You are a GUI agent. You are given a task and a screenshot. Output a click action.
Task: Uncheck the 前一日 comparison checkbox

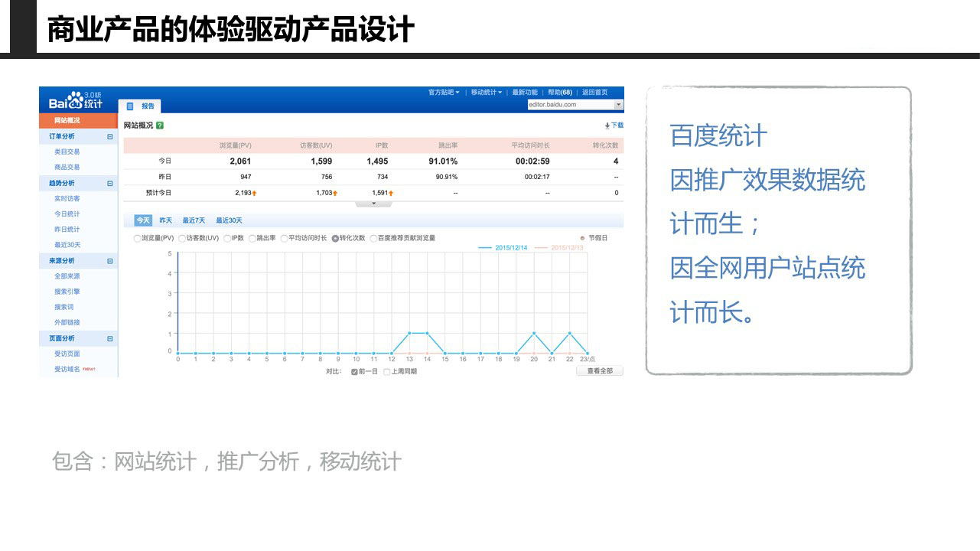point(354,371)
